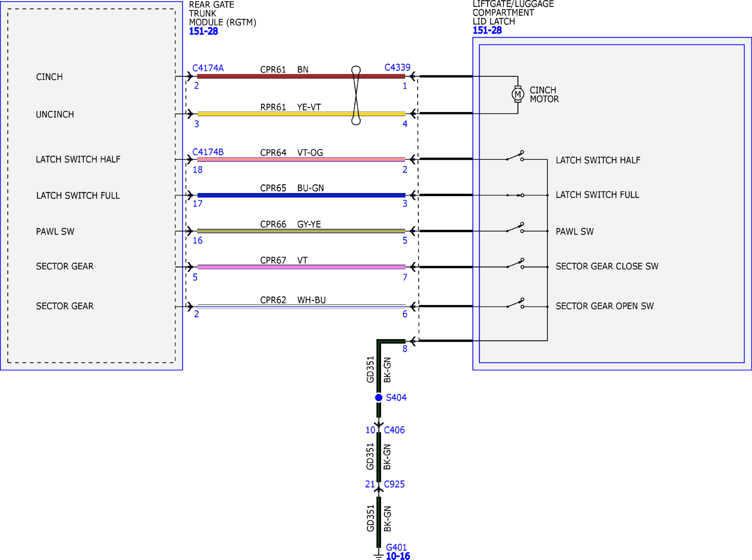
Task: Click LATCH SWITCH FULL label in the latch box
Action: [597, 195]
